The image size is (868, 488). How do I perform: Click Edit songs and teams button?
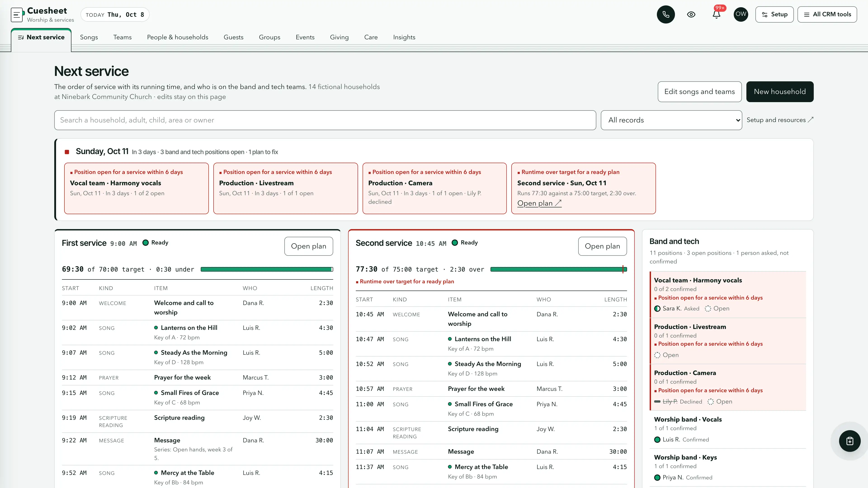point(700,91)
